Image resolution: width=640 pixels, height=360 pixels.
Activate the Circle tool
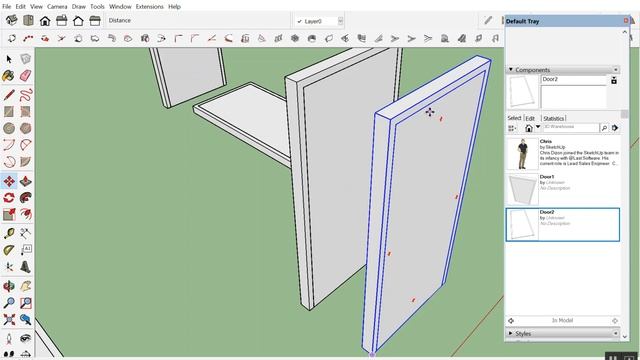pyautogui.click(x=9, y=128)
